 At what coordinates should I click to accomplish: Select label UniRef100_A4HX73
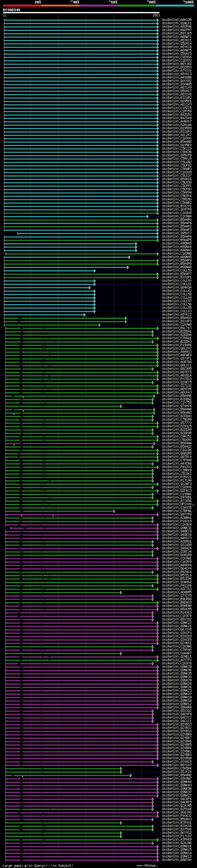[x=176, y=538]
